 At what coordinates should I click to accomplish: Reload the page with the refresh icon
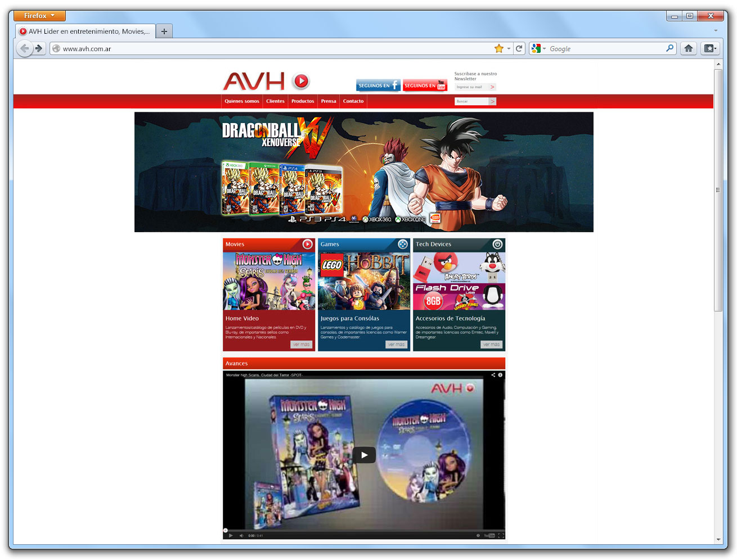(x=519, y=48)
